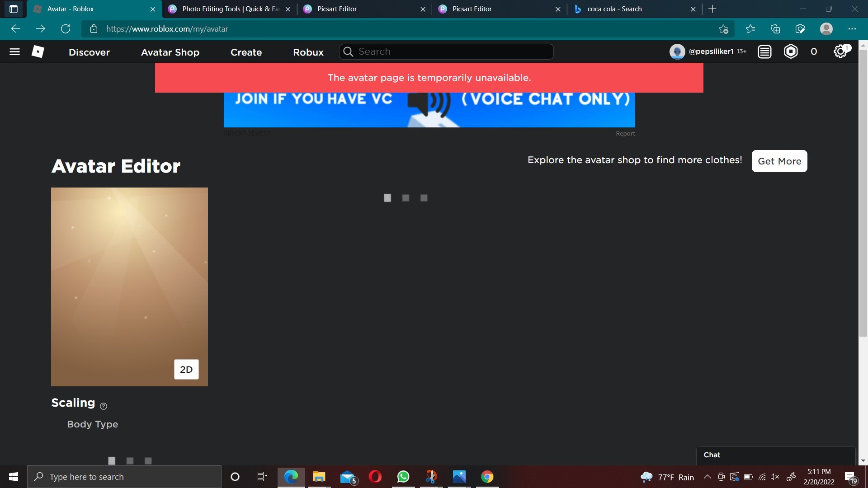
Task: Switch to coca cola Search tab
Action: coord(635,9)
